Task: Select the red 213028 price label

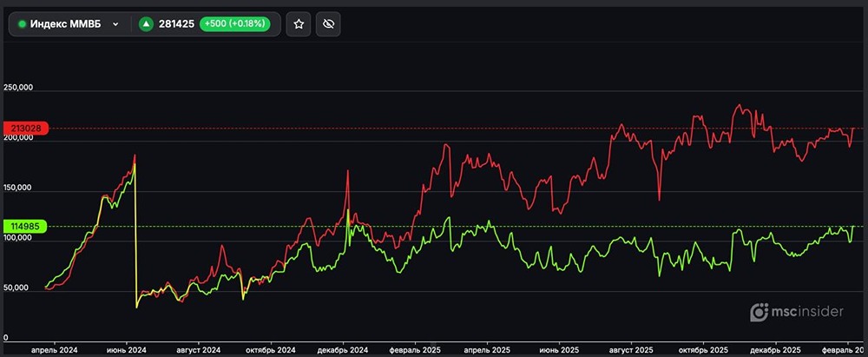Action: 26,129
